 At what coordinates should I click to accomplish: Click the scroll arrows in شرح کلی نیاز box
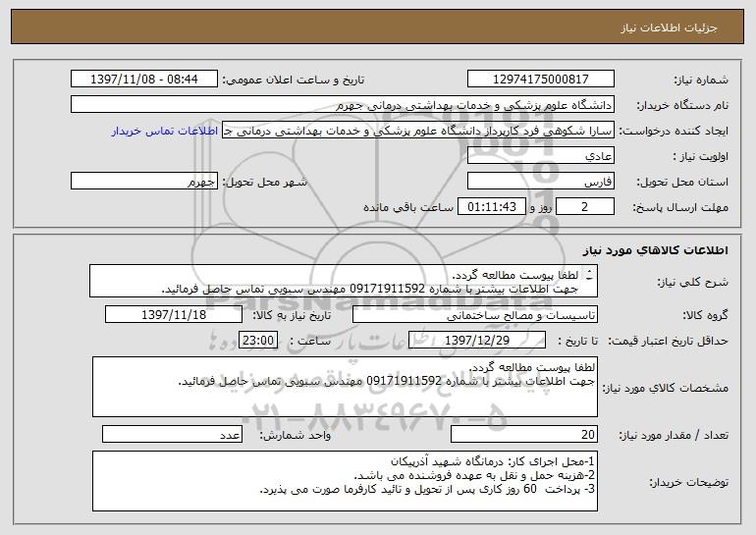589,276
